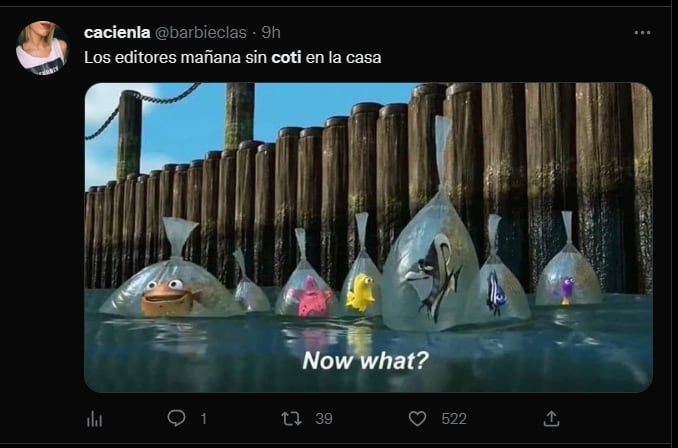Open the three-dot more options menu
678x448 pixels.
coord(642,32)
